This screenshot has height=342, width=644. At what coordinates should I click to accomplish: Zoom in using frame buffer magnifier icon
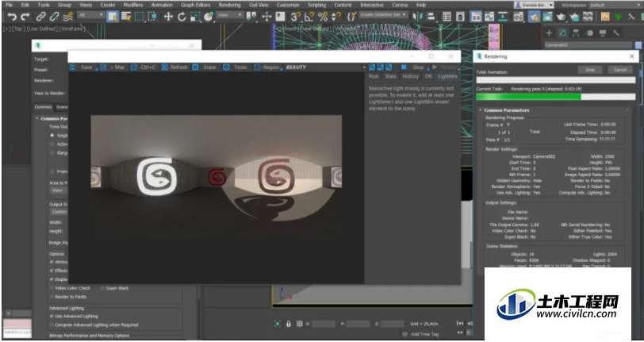coord(371,67)
